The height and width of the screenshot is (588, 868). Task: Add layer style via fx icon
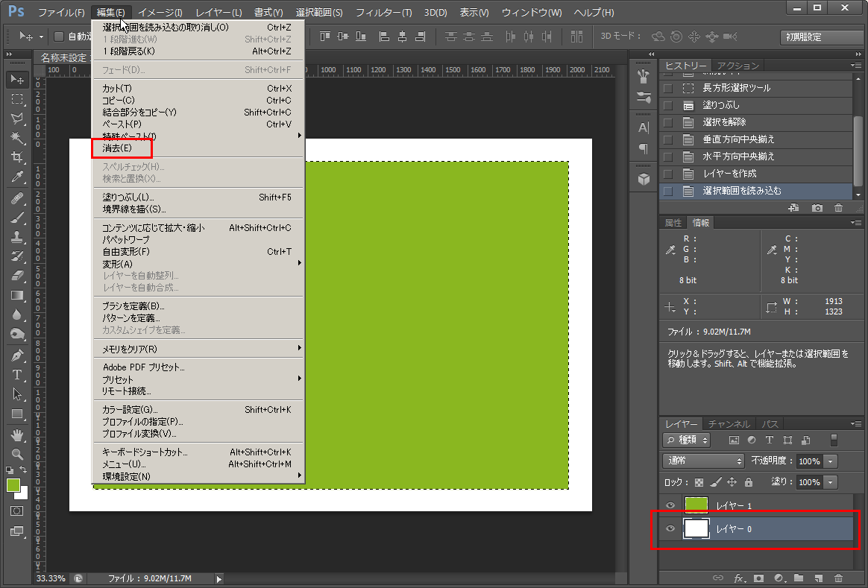point(739,578)
